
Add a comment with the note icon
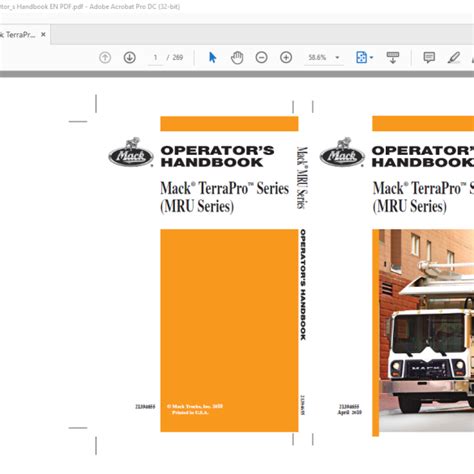[x=429, y=58]
